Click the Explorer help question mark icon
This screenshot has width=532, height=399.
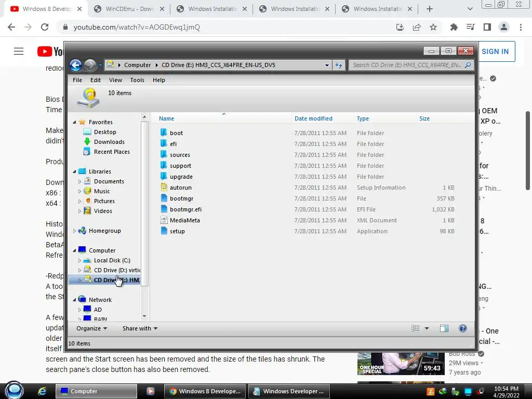point(462,328)
